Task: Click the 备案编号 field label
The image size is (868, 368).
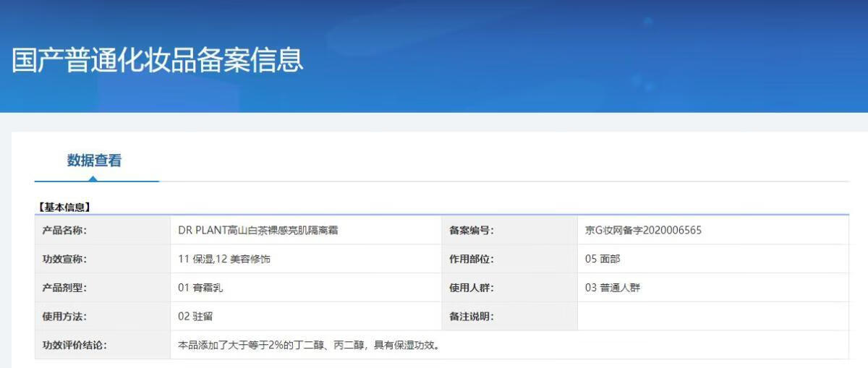Action: tap(472, 231)
